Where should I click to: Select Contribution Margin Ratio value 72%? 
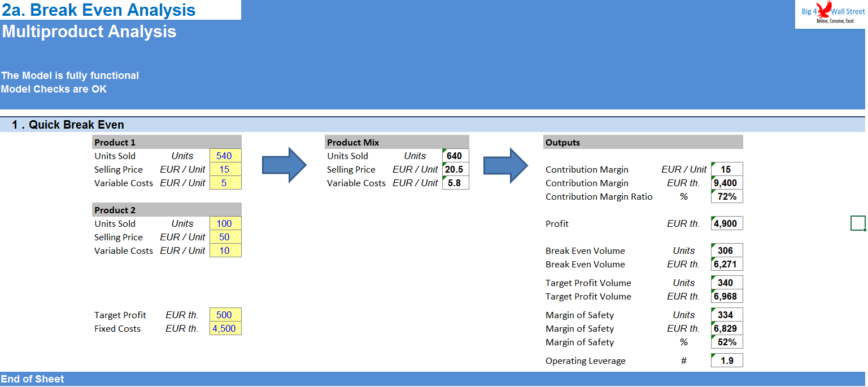tap(727, 196)
